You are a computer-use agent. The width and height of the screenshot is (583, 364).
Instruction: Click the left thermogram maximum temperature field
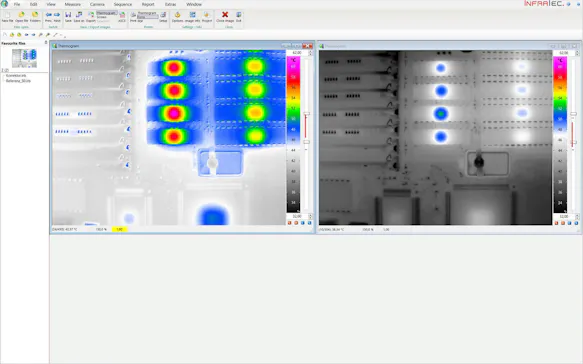(x=297, y=53)
